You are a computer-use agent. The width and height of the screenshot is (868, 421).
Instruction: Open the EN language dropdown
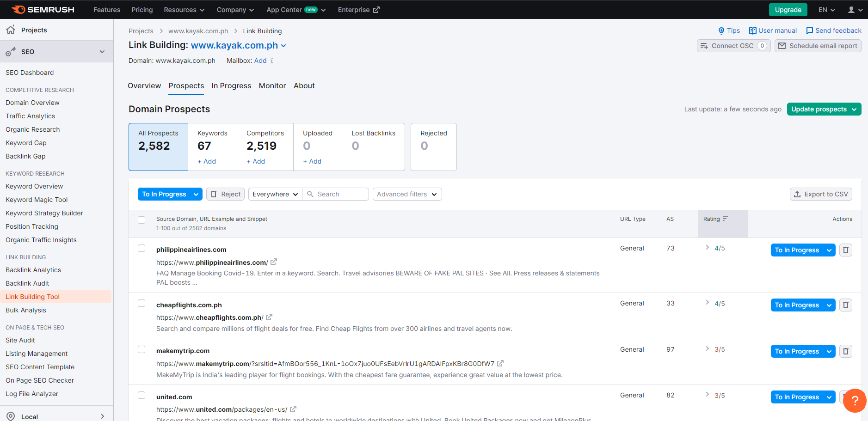click(827, 10)
